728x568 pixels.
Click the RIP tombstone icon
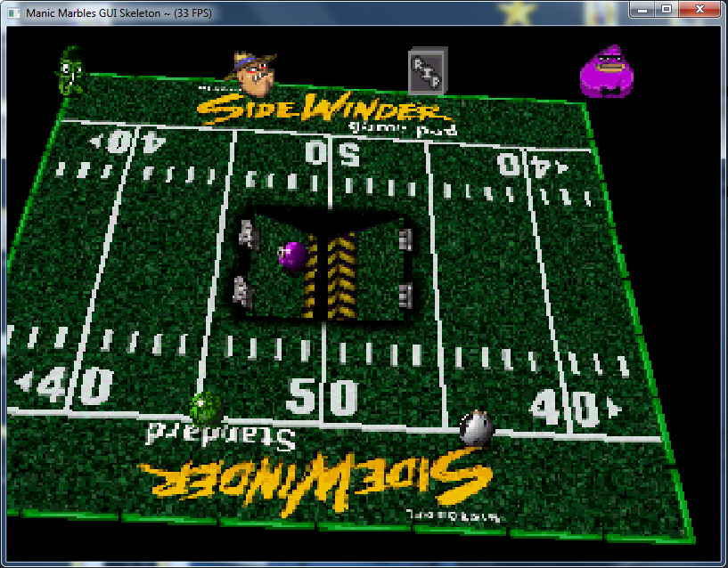(426, 72)
